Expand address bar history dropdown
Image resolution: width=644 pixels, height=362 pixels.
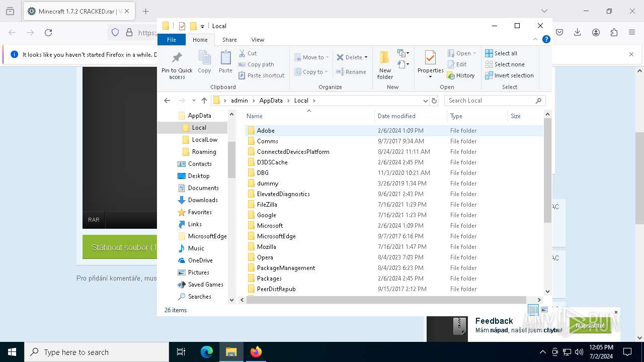tap(426, 101)
